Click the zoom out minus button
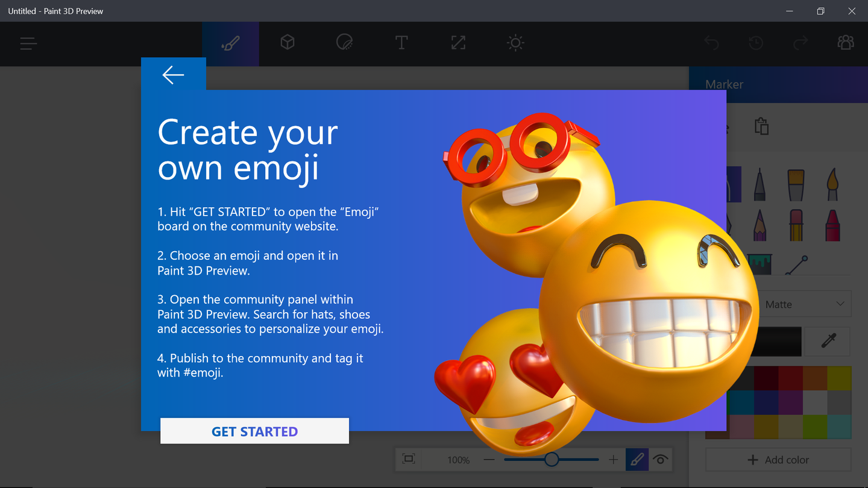 (489, 460)
